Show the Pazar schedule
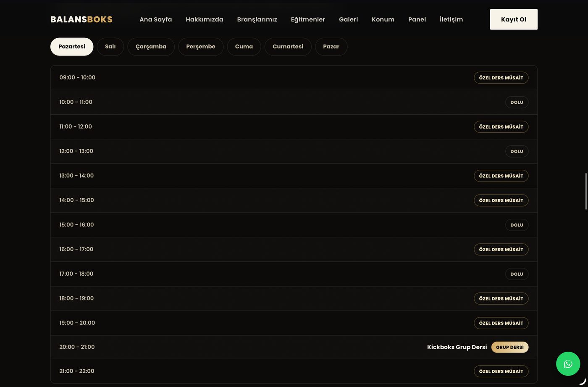The width and height of the screenshot is (588, 387). 331,47
